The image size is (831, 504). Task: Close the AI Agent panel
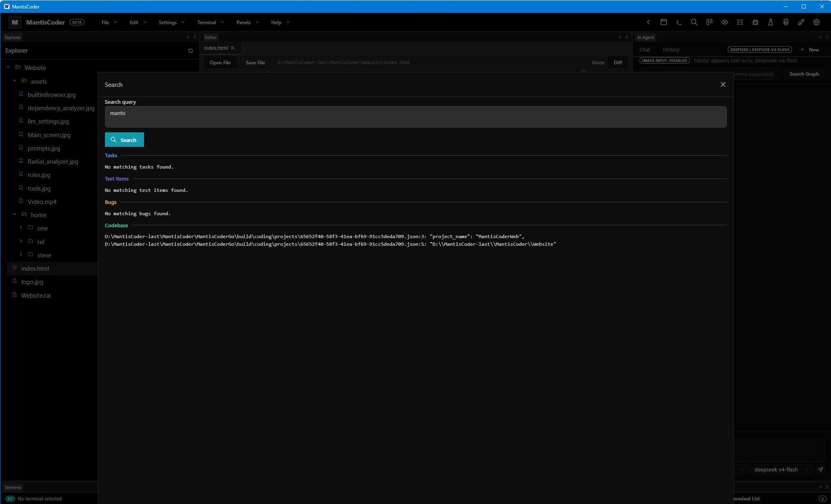pos(821,37)
